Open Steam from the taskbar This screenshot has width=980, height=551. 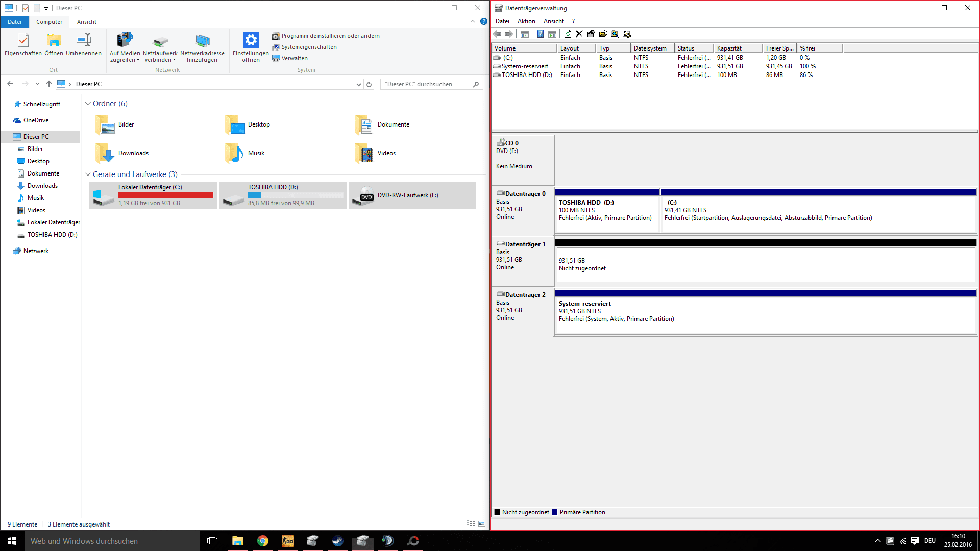[337, 541]
